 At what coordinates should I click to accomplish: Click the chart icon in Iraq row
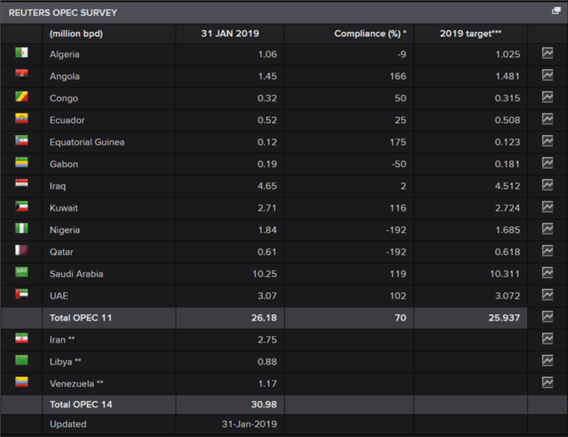click(547, 185)
